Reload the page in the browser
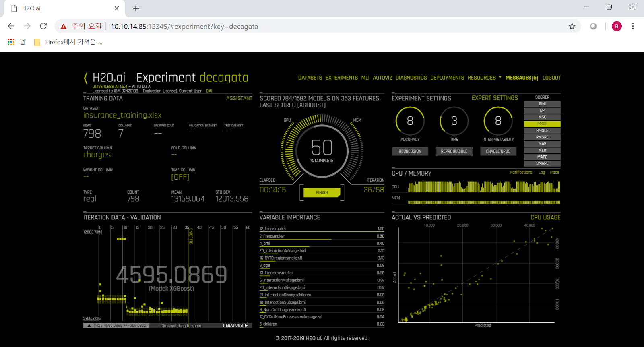The image size is (644, 347). [x=43, y=26]
